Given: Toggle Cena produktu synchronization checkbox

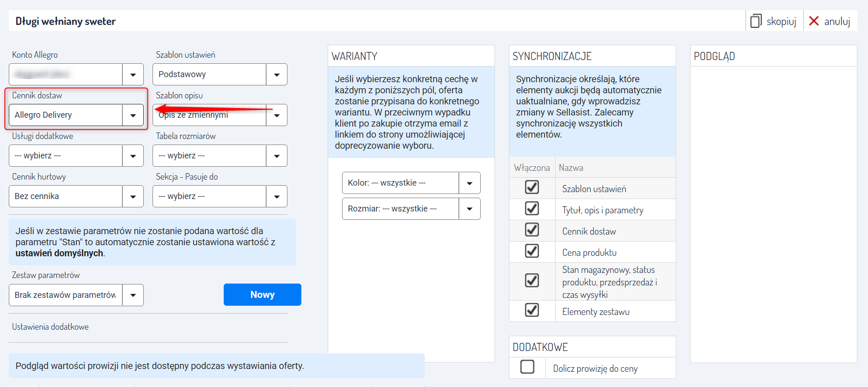Looking at the screenshot, I should click(532, 251).
